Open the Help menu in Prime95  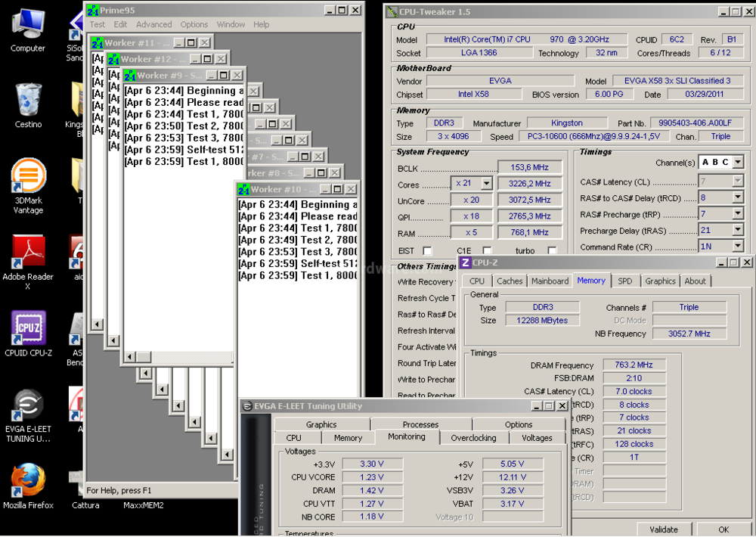pos(262,25)
